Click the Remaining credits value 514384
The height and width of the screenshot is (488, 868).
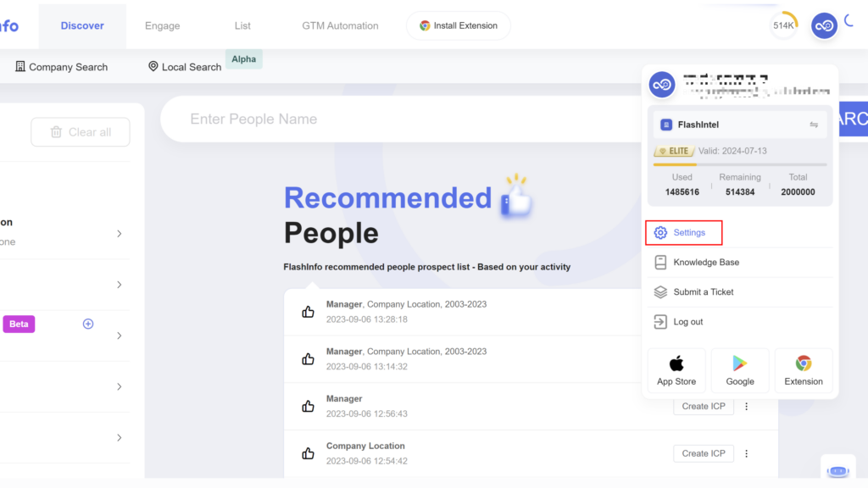pyautogui.click(x=740, y=192)
